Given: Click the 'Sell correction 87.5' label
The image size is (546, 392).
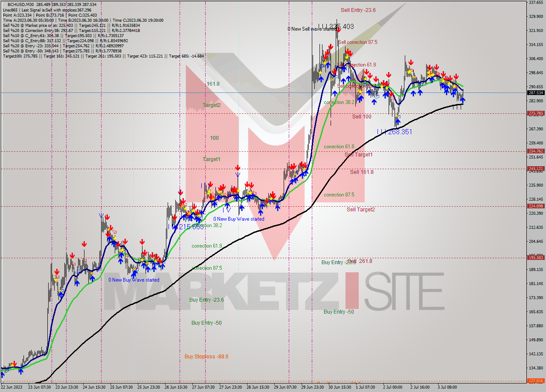Looking at the screenshot, I should (357, 42).
